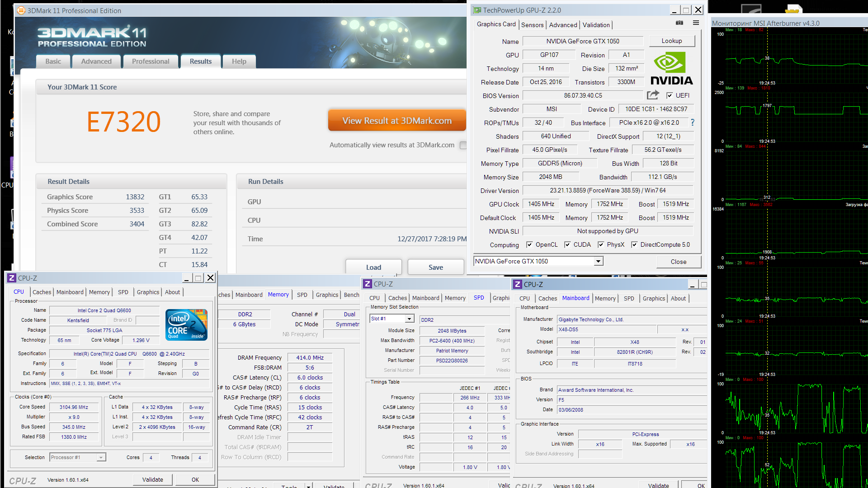Click the Graphics Score value 13832
868x488 pixels.
point(135,197)
